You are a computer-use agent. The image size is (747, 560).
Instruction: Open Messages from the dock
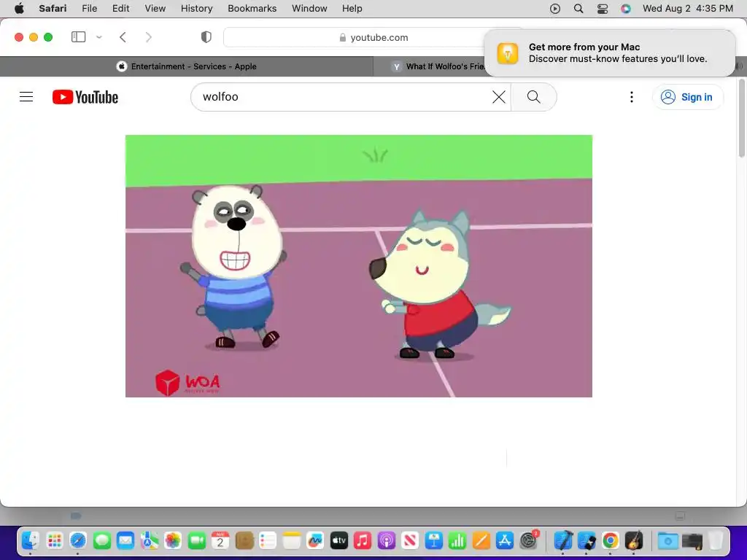coord(102,540)
